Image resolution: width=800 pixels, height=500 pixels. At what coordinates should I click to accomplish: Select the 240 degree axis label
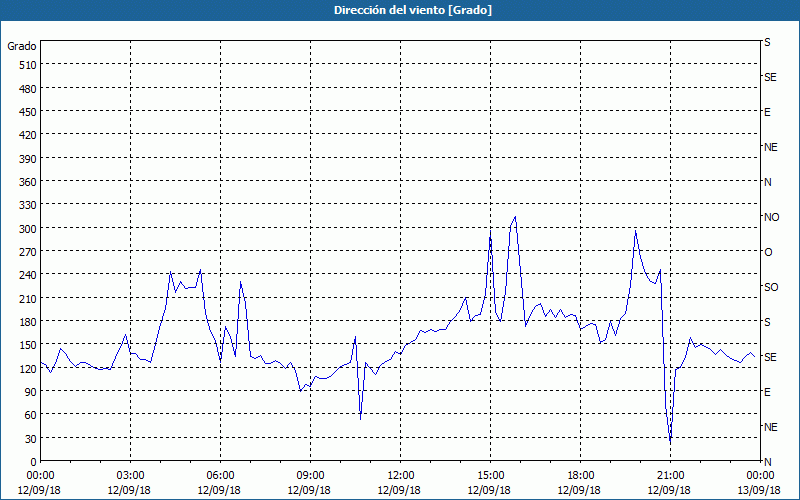[28, 275]
